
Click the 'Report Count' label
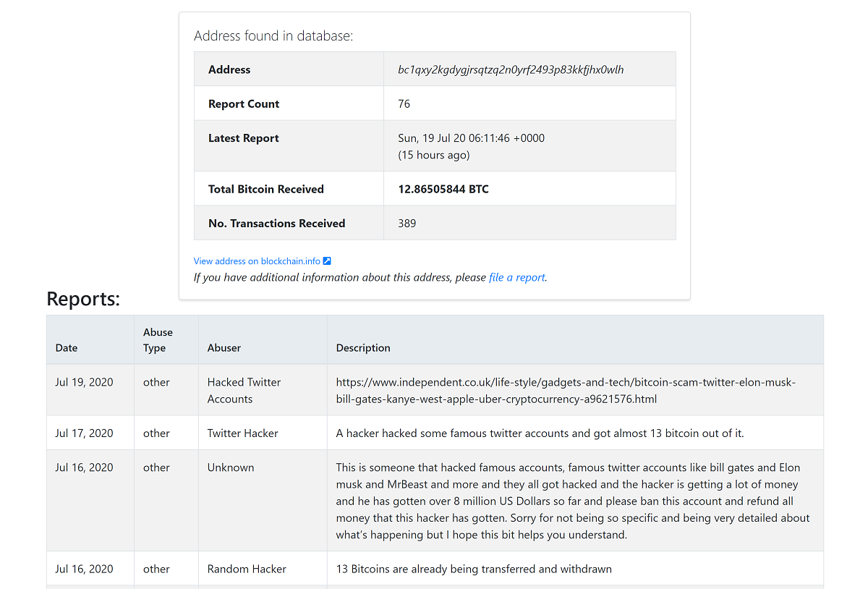tap(244, 103)
